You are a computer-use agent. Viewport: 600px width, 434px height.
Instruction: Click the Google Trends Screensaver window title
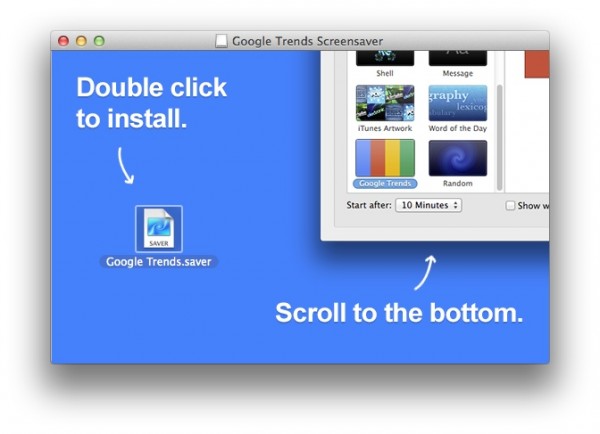tap(307, 41)
